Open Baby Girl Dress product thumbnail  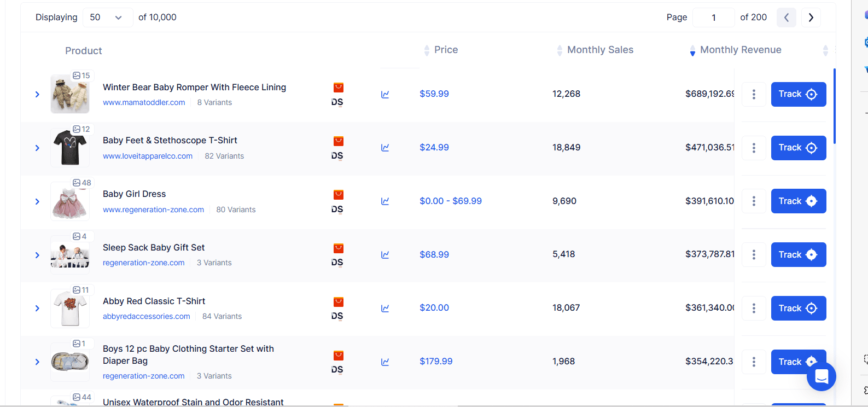pyautogui.click(x=70, y=201)
